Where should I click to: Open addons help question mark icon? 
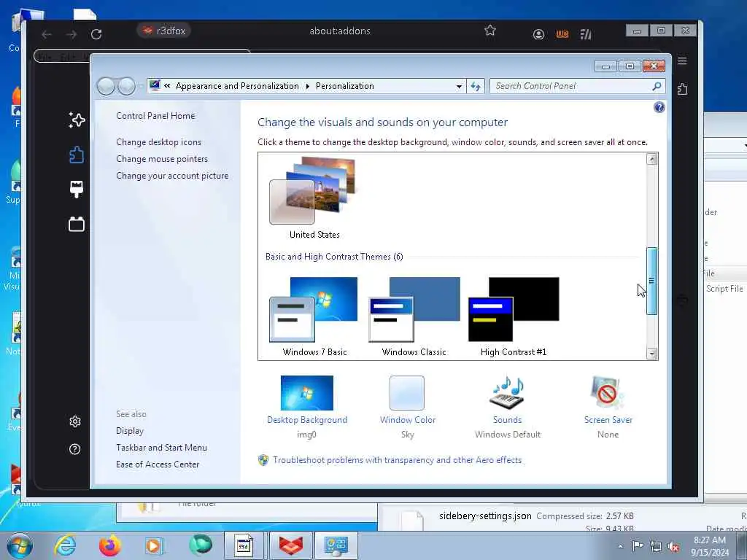coord(75,449)
